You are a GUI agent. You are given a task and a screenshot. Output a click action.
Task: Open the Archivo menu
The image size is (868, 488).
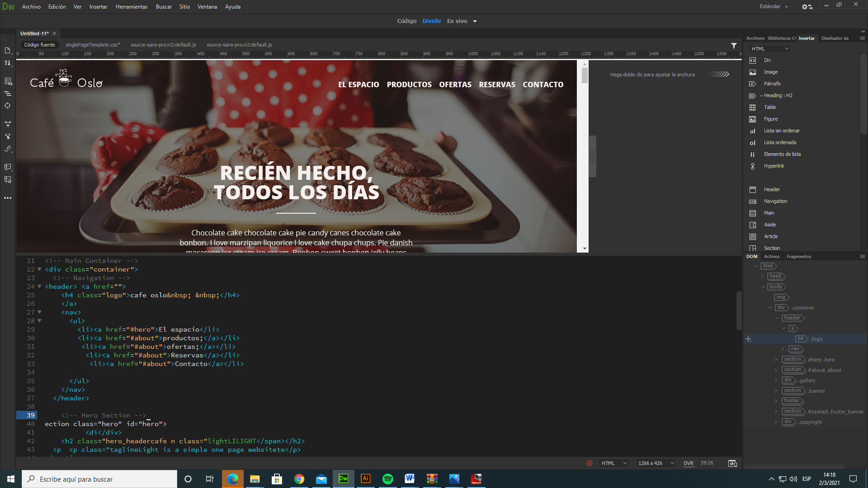(x=31, y=7)
